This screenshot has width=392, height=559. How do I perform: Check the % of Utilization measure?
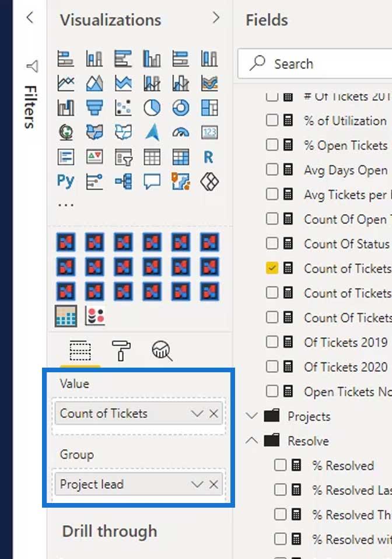(272, 120)
